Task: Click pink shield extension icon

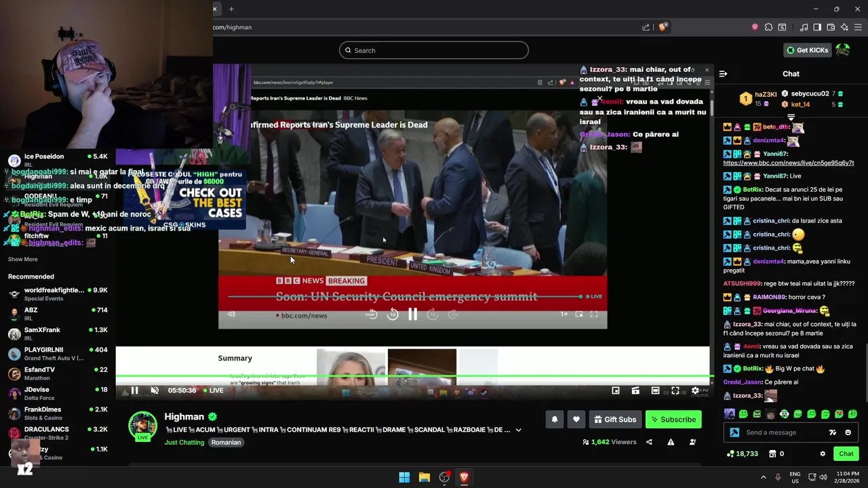Action: 755,27
